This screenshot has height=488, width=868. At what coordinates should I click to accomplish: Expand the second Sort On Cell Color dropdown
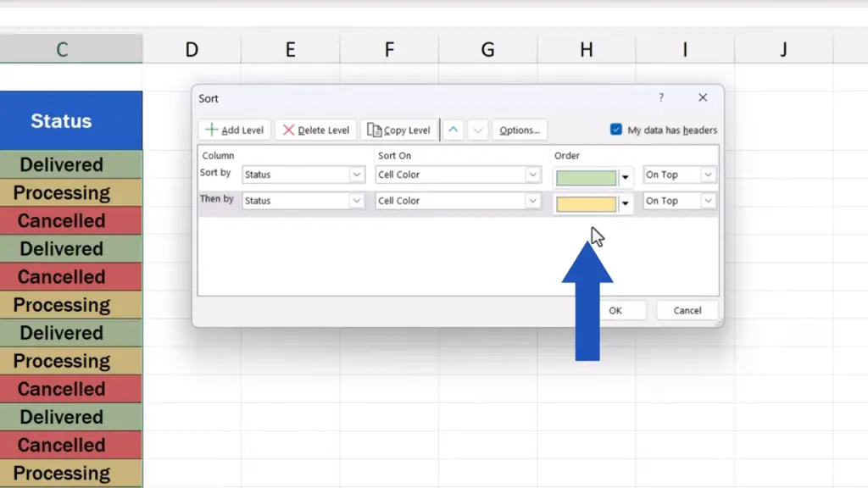click(532, 202)
